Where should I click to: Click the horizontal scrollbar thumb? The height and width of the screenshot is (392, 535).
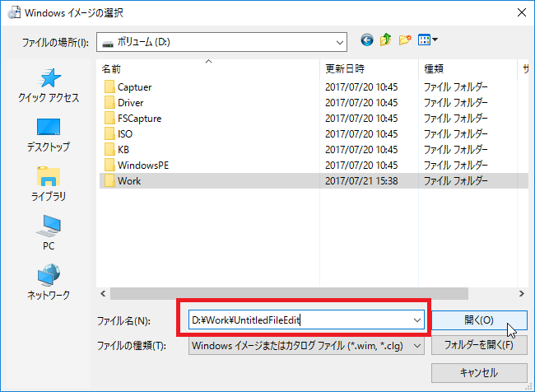289,294
